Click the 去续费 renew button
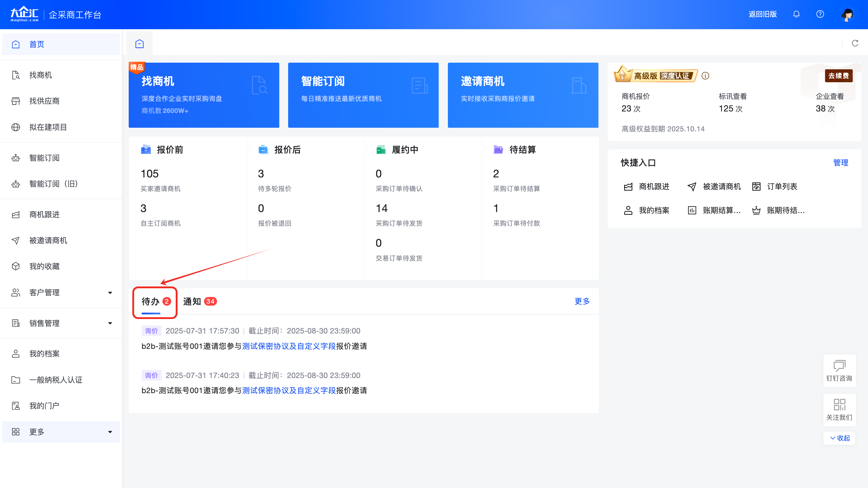868x488 pixels. [x=839, y=76]
